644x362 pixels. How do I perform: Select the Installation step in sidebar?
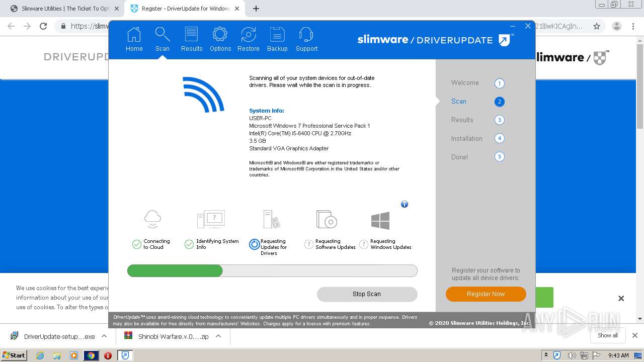[466, 139]
